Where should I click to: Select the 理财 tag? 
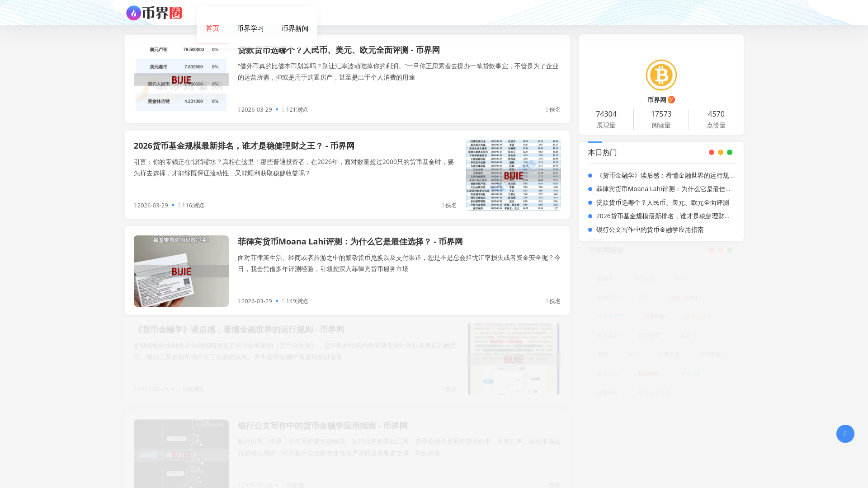point(644,297)
